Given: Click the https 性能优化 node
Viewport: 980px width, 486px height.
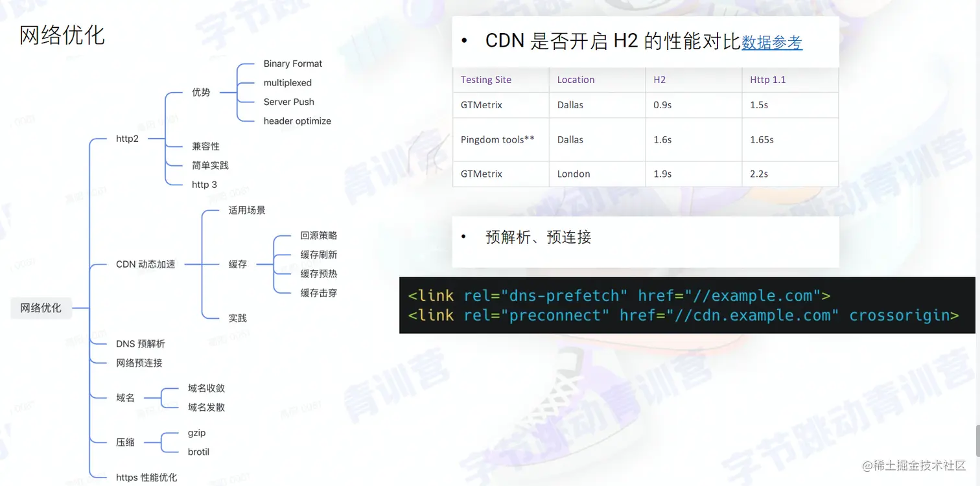Looking at the screenshot, I should pos(146,478).
